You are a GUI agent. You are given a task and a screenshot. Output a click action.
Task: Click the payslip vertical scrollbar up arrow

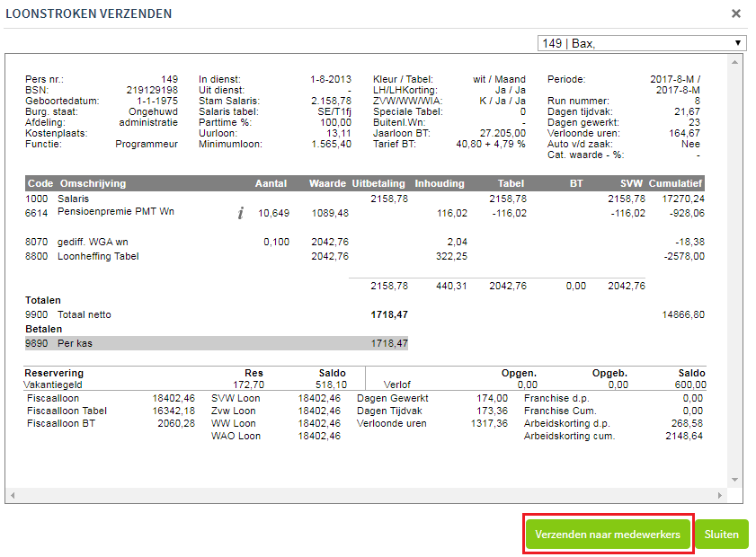click(x=735, y=63)
